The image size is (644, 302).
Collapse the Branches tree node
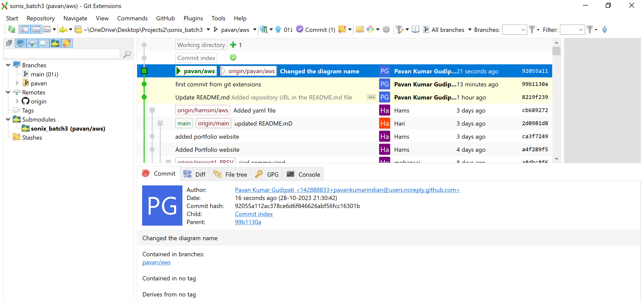tap(8, 65)
